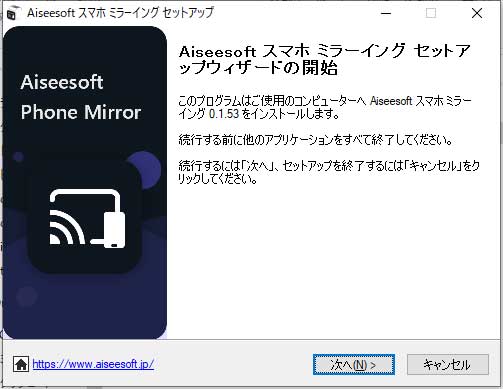Click the Aiseesoft Phone Mirror banner text
Viewport: 503px width, 389px height.
coord(81,97)
